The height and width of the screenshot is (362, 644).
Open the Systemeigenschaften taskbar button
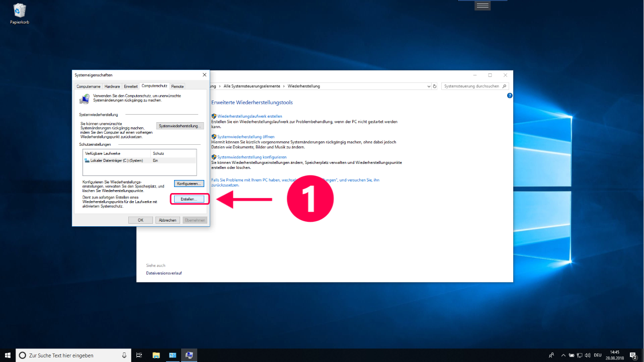[189, 355]
